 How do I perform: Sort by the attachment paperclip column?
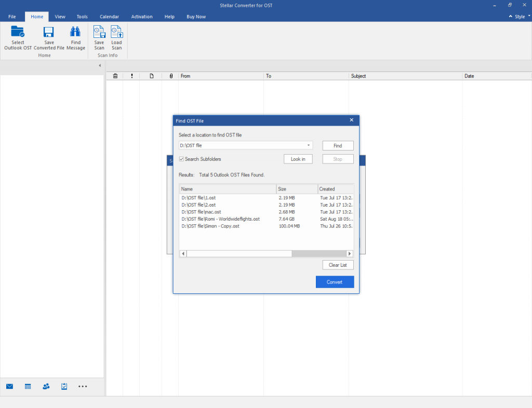click(x=171, y=76)
